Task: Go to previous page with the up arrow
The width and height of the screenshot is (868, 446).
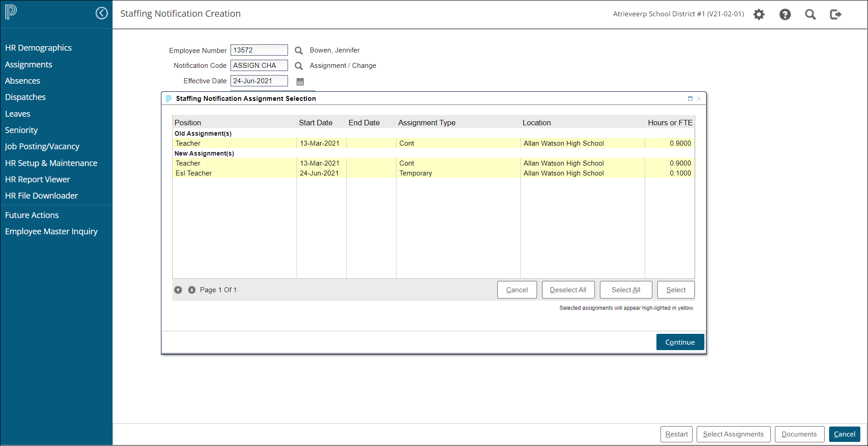Action: point(178,290)
